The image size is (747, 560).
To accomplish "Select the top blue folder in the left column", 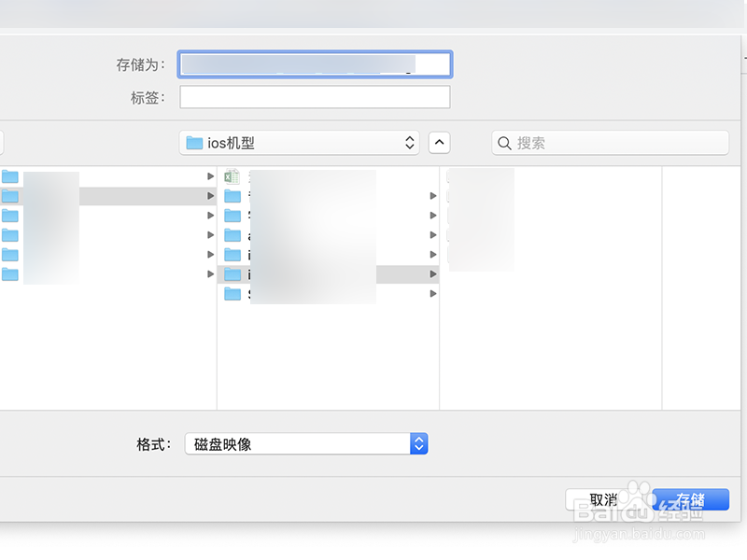I will pos(9,175).
